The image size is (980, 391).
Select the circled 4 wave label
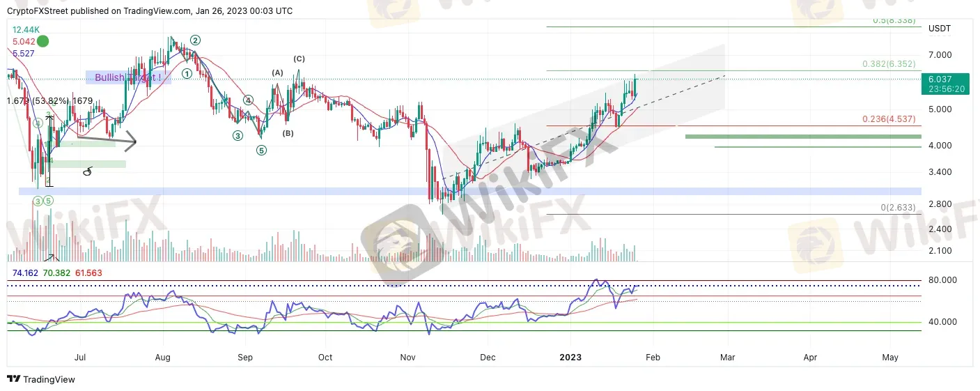point(247,100)
